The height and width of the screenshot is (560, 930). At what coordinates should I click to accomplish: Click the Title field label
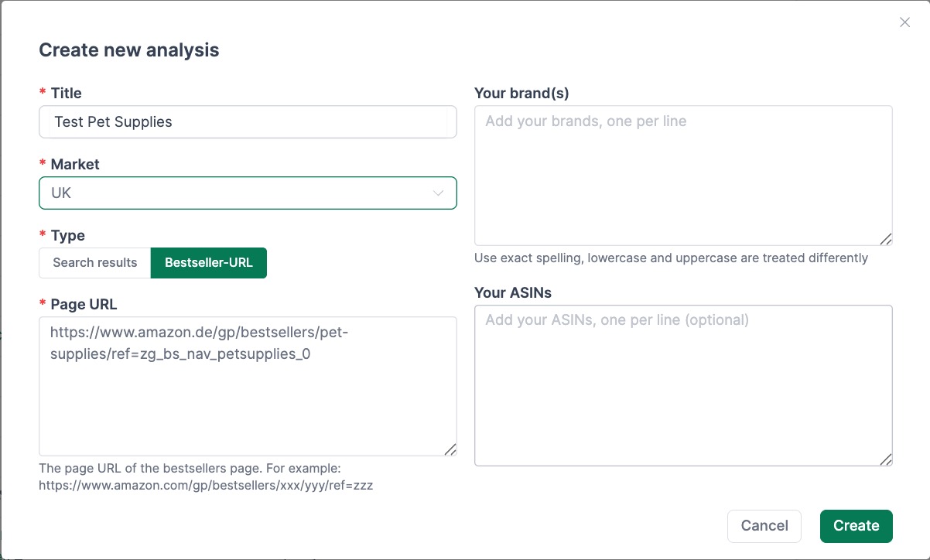coord(66,93)
